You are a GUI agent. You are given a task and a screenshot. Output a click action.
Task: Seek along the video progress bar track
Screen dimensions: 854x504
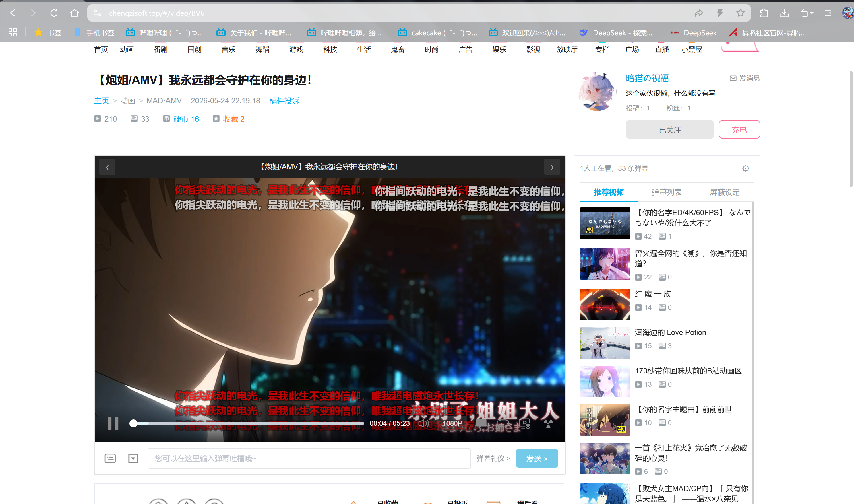(x=248, y=423)
